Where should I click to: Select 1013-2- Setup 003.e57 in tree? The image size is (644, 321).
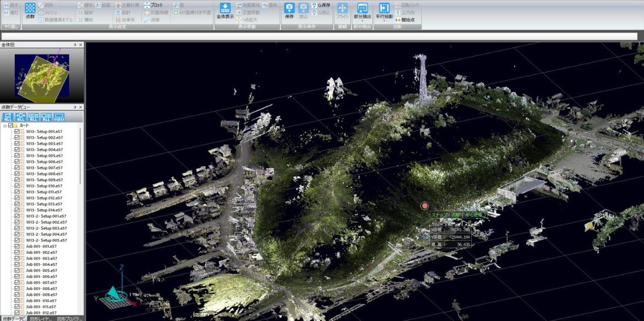coord(46,228)
